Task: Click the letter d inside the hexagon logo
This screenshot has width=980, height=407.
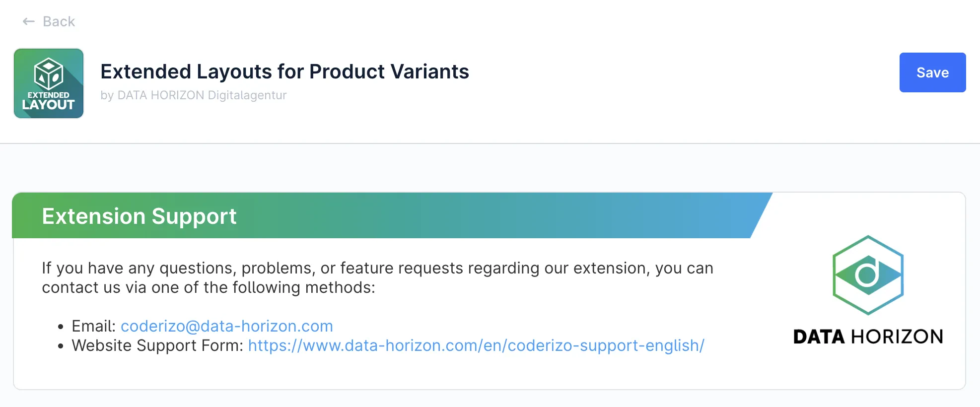Action: pyautogui.click(x=868, y=274)
